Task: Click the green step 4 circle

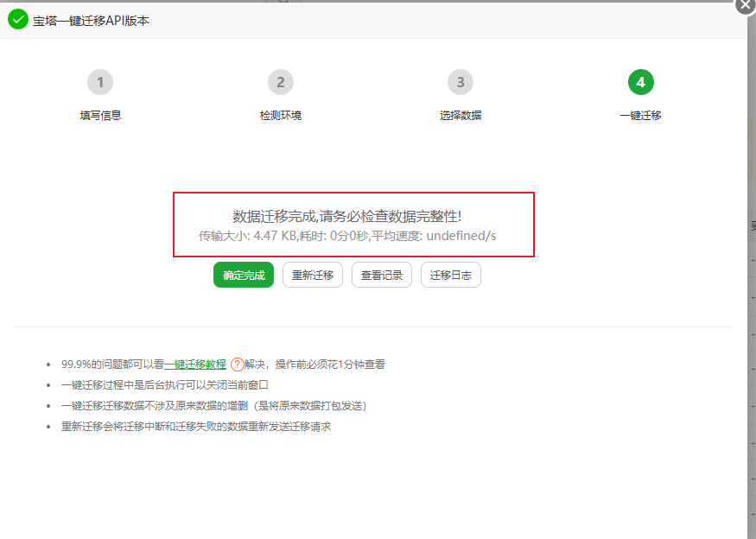Action: (x=640, y=83)
